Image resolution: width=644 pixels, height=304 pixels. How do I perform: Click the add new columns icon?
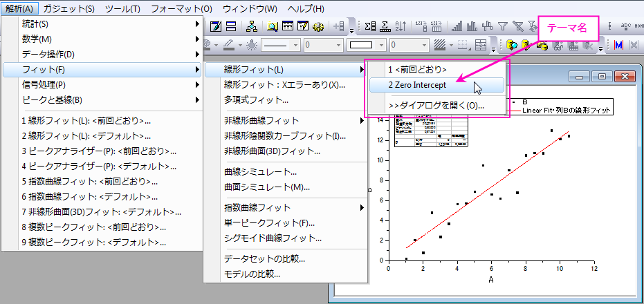pos(339,27)
